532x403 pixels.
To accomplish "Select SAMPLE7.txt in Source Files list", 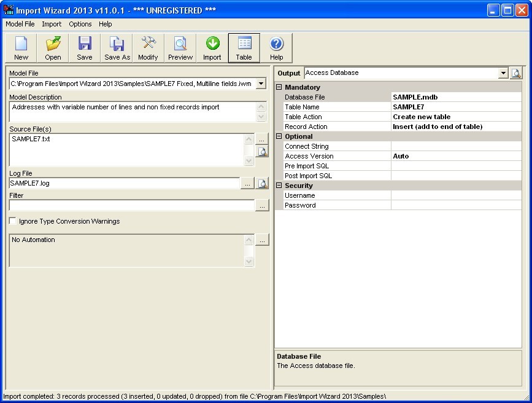I will (x=31, y=139).
